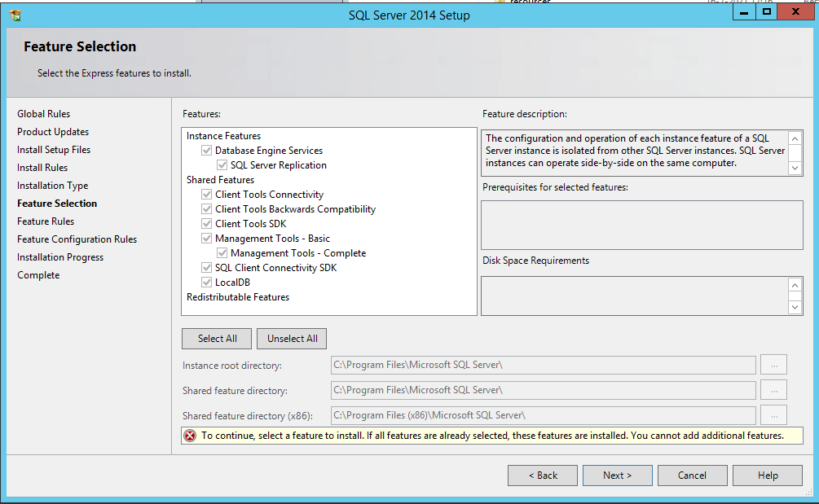Screen dimensions: 819x504
Task: Browse for Shared feature directory
Action: [x=773, y=390]
